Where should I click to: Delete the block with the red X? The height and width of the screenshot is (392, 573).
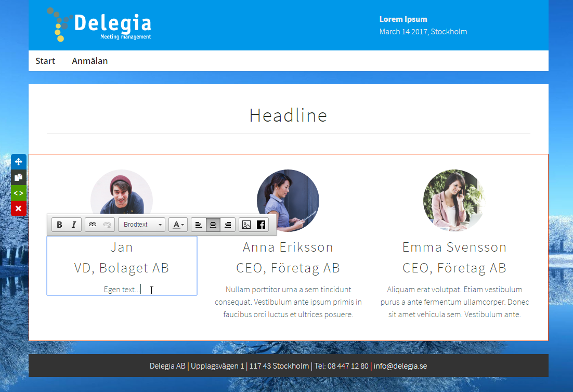tap(19, 208)
